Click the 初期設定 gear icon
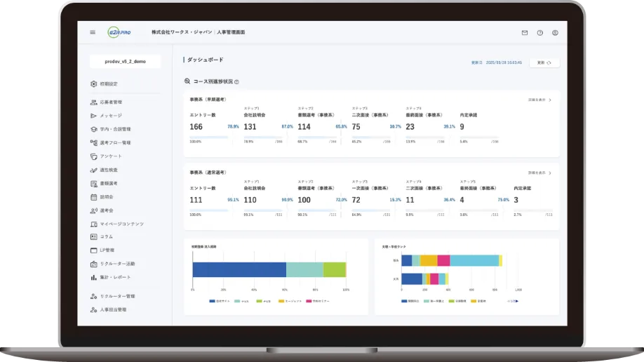 coord(93,83)
